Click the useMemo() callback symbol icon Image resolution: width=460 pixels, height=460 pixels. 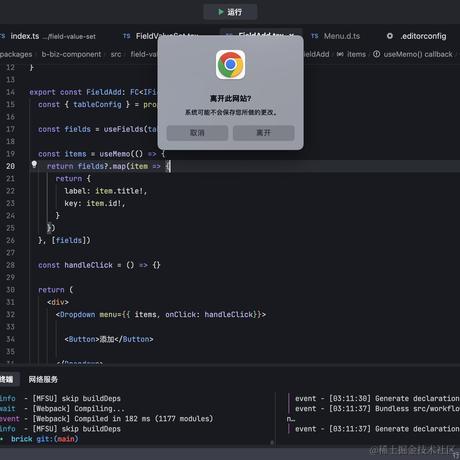[376, 54]
